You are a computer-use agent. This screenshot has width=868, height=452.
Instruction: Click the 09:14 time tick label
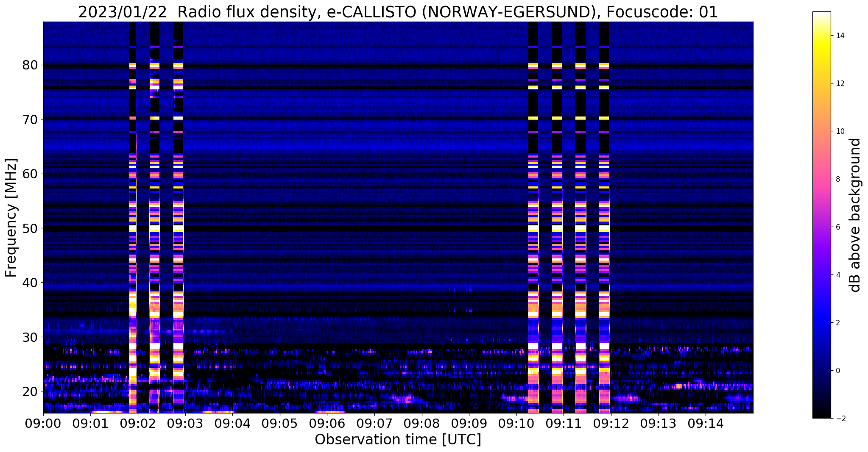[706, 423]
